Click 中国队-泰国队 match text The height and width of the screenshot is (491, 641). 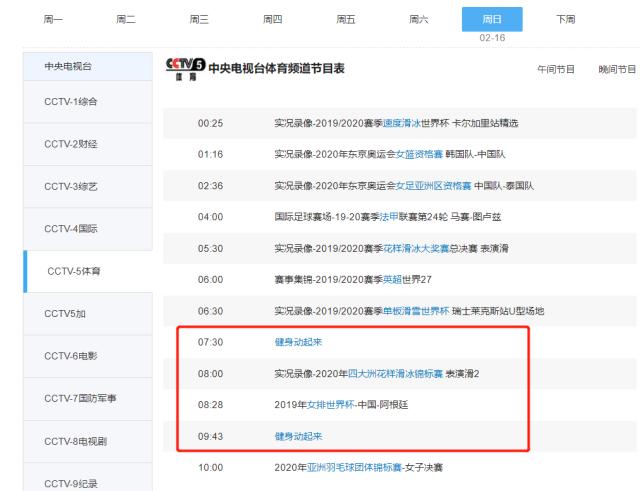tap(504, 186)
